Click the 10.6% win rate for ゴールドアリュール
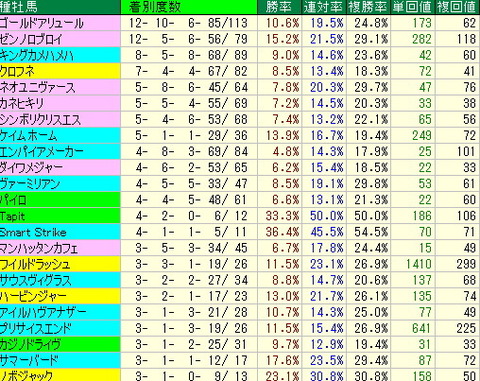 point(282,23)
